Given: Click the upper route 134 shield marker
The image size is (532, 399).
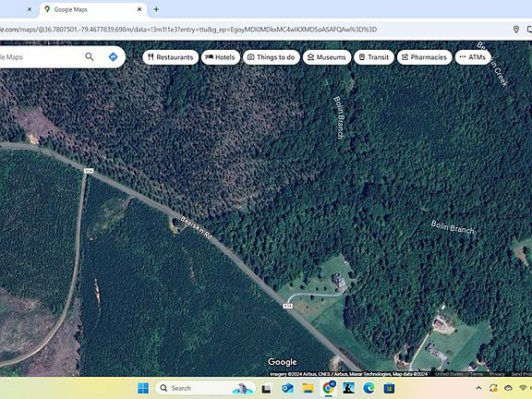Looking at the screenshot, I should 89,171.
